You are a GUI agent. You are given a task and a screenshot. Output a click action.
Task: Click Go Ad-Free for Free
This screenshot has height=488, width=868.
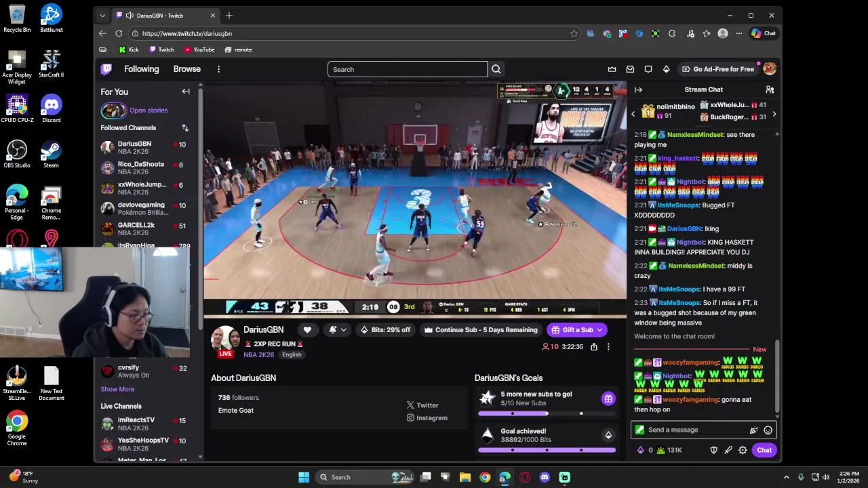(x=718, y=69)
